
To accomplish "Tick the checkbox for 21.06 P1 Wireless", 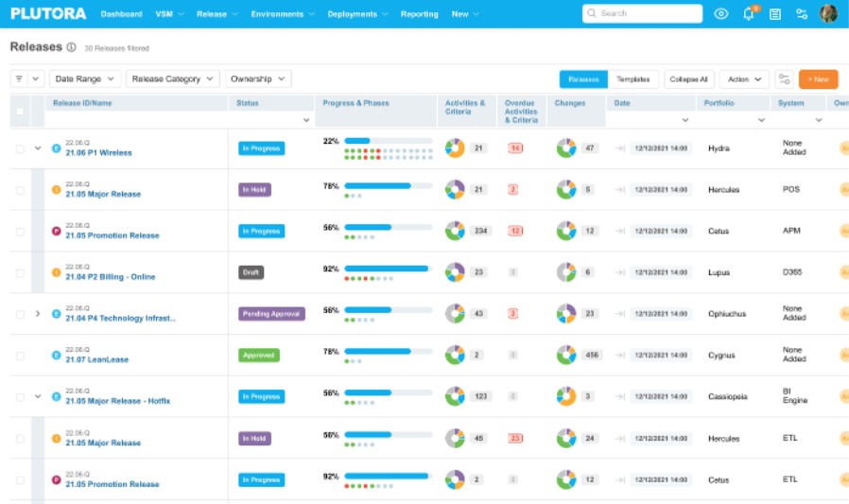I will (x=20, y=148).
